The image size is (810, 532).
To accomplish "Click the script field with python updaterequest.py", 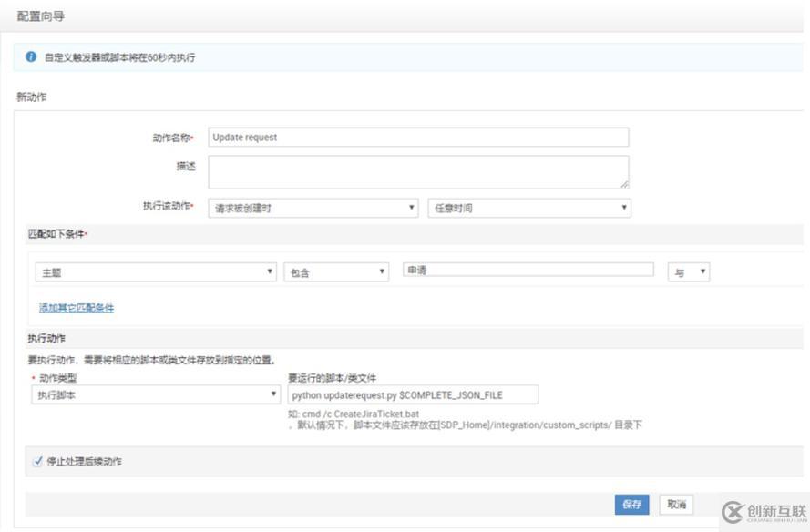I will pyautogui.click(x=413, y=395).
